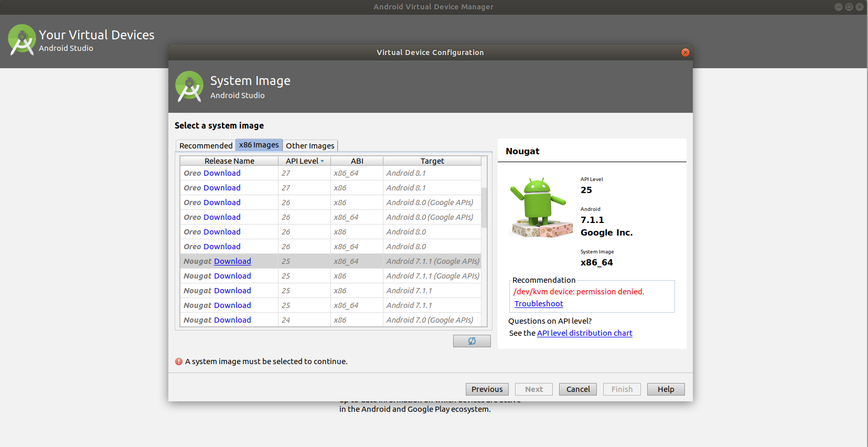Viewport: 868px width, 447px height.
Task: Download Nougat API 25 x86 Google APIs image
Action: tap(232, 276)
